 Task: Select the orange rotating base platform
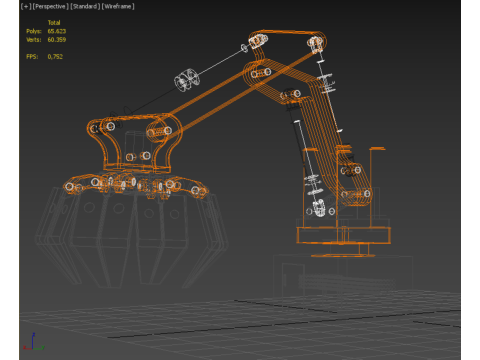coord(343,235)
